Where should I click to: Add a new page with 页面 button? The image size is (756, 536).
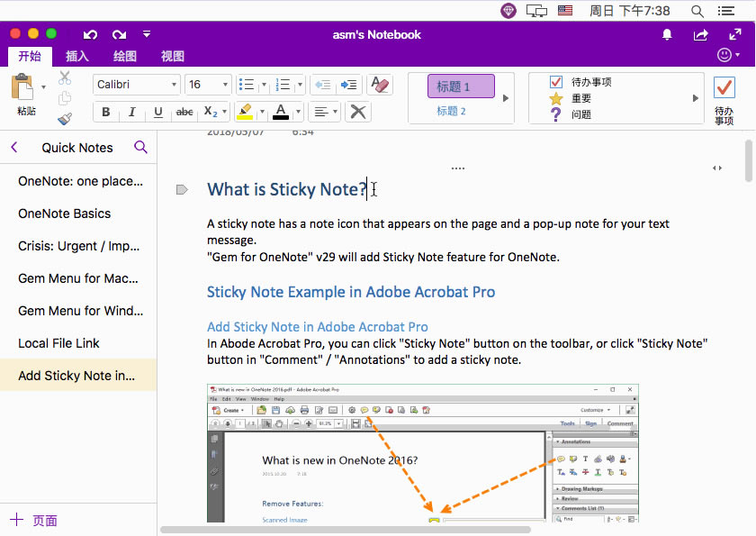click(33, 520)
